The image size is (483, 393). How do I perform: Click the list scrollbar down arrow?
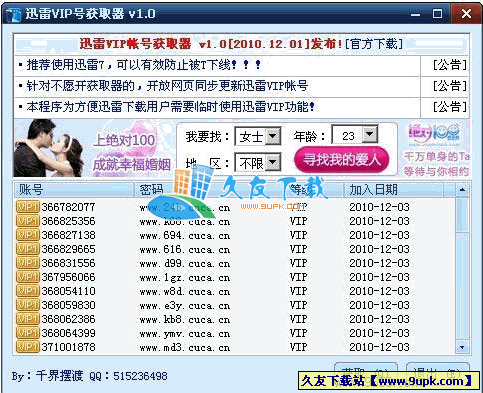pyautogui.click(x=462, y=347)
